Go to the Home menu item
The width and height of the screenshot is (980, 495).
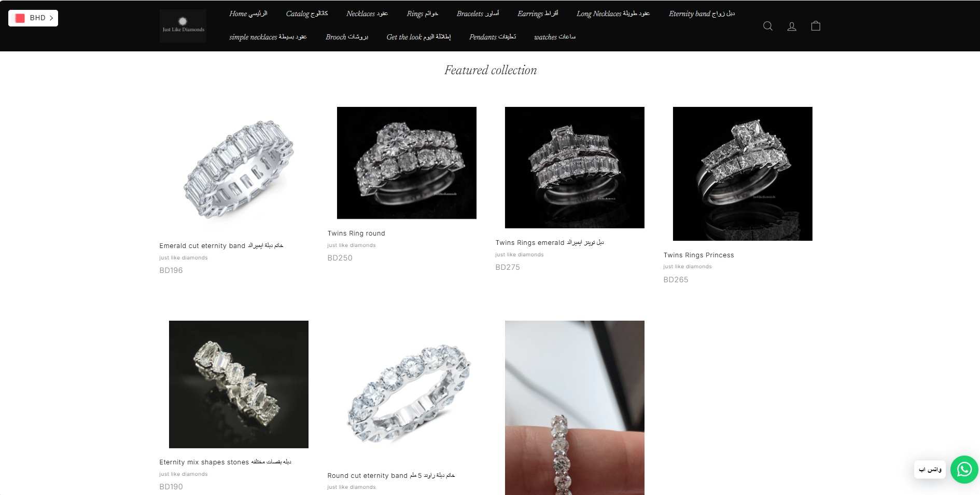[x=248, y=13]
